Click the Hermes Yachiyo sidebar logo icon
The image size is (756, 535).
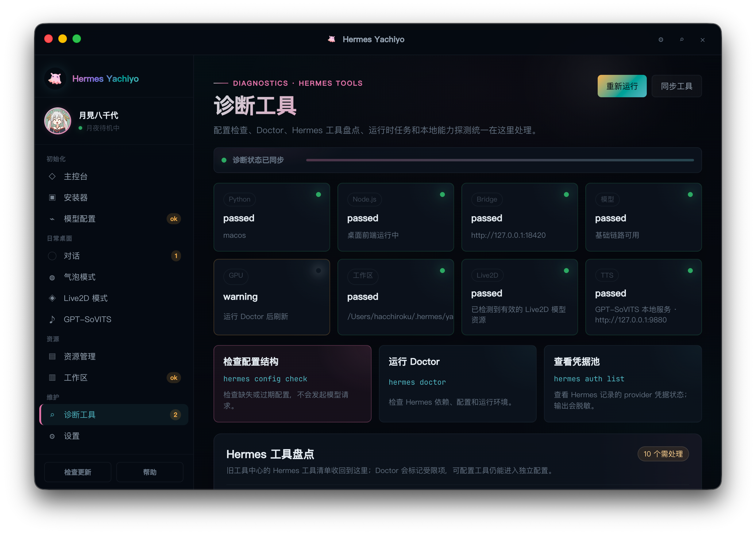click(x=55, y=79)
